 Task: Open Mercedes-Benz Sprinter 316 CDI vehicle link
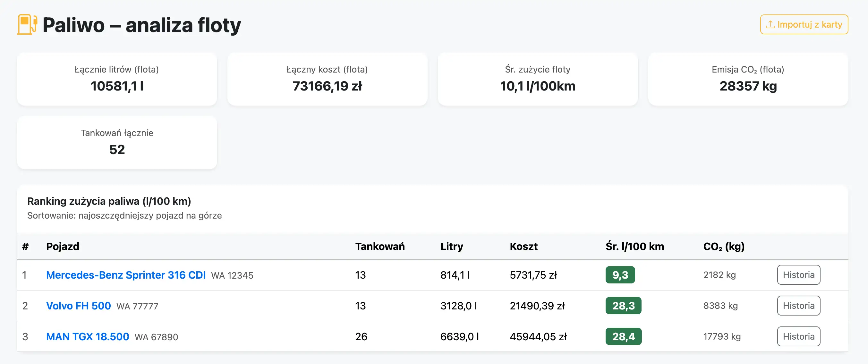pyautogui.click(x=126, y=275)
